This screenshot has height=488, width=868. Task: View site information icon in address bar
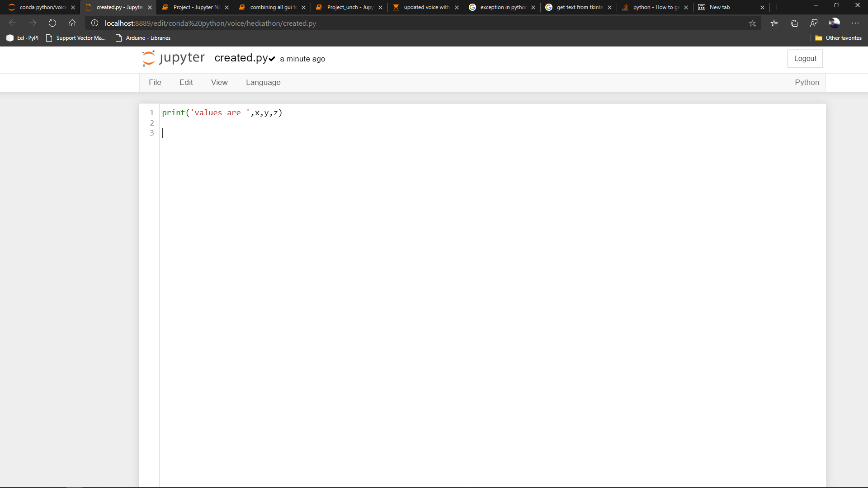(95, 23)
